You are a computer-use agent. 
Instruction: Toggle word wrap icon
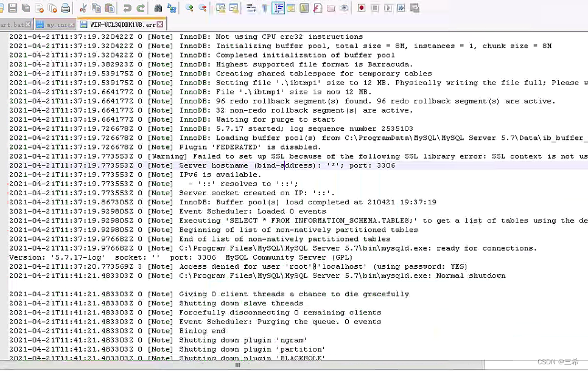point(251,8)
